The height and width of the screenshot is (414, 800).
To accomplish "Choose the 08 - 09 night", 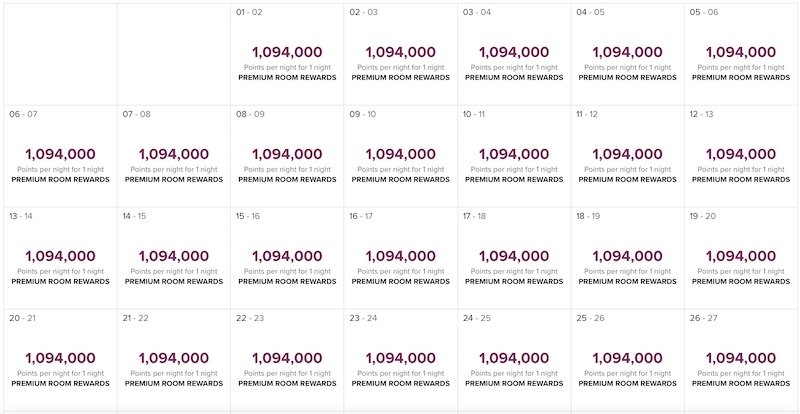I will tap(287, 156).
